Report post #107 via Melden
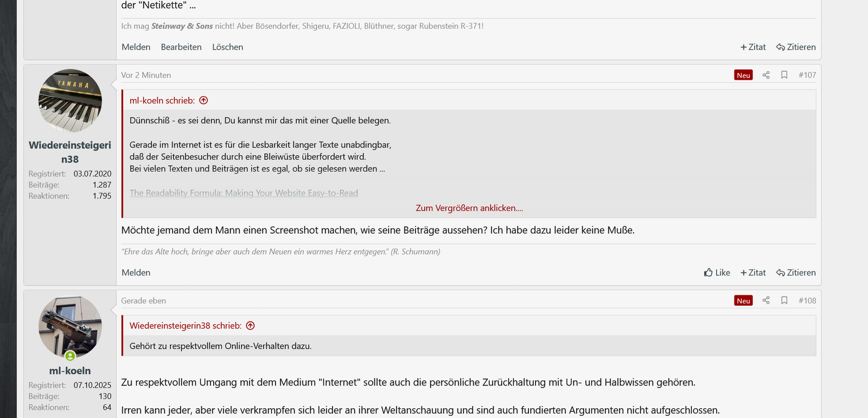868x418 pixels. click(x=136, y=273)
